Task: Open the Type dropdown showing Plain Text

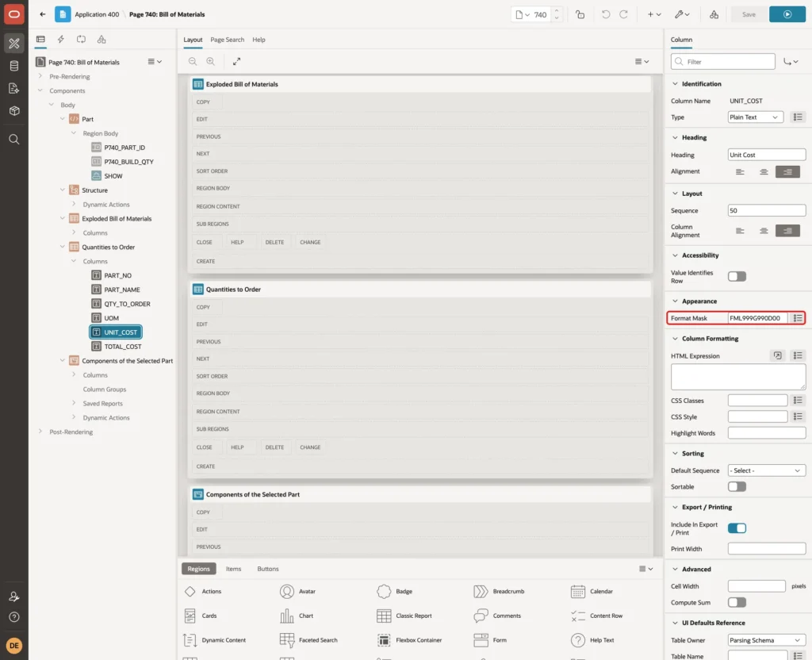Action: [x=755, y=117]
